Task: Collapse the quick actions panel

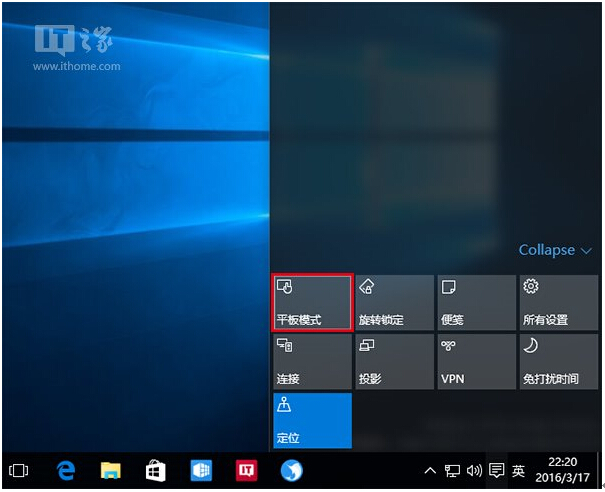Action: [x=554, y=250]
